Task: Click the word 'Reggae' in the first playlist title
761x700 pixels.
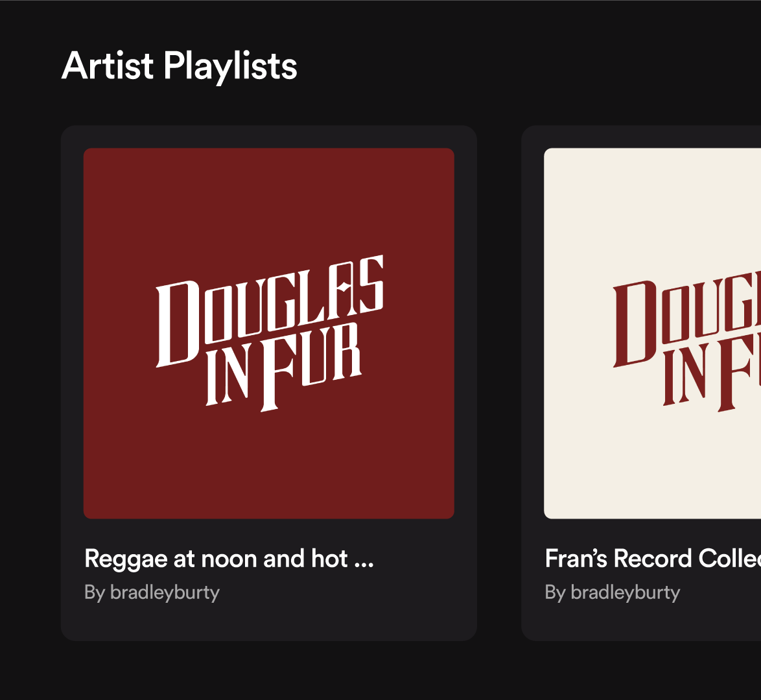Action: 126,560
